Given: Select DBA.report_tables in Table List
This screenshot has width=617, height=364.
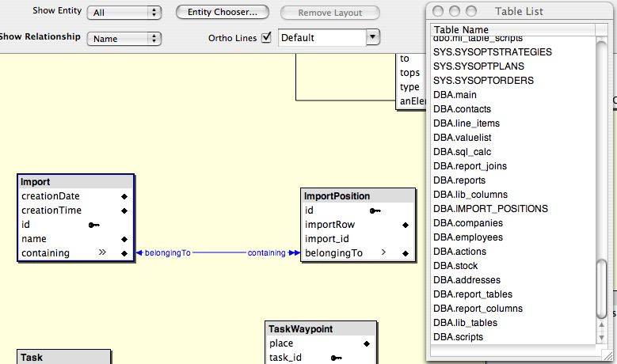Looking at the screenshot, I should click(473, 294).
